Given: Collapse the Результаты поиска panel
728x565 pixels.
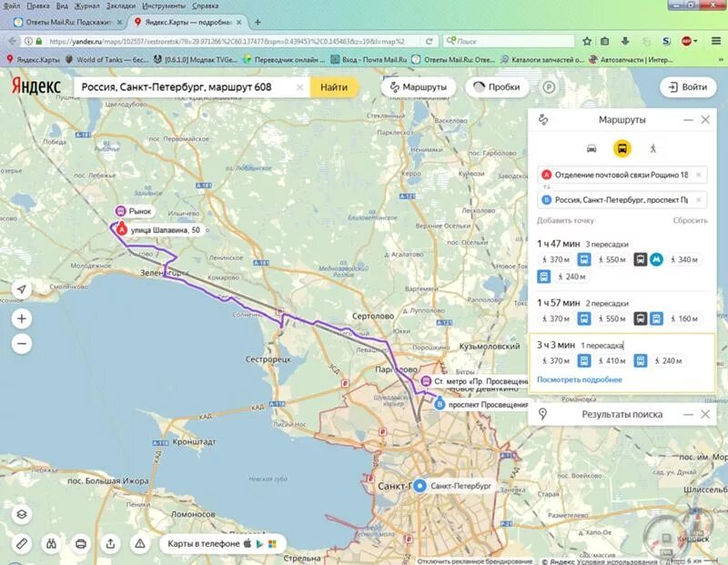Looking at the screenshot, I should (x=688, y=414).
